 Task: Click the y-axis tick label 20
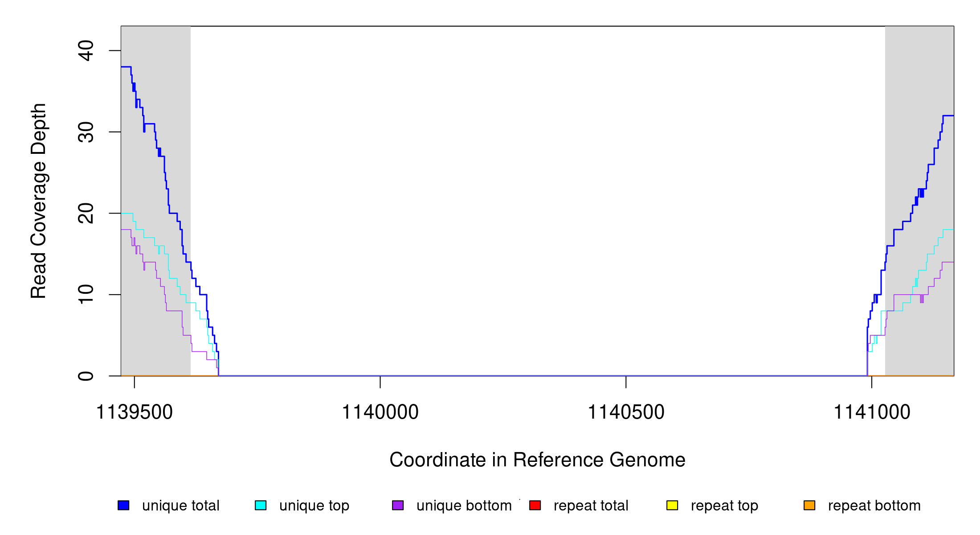86,213
